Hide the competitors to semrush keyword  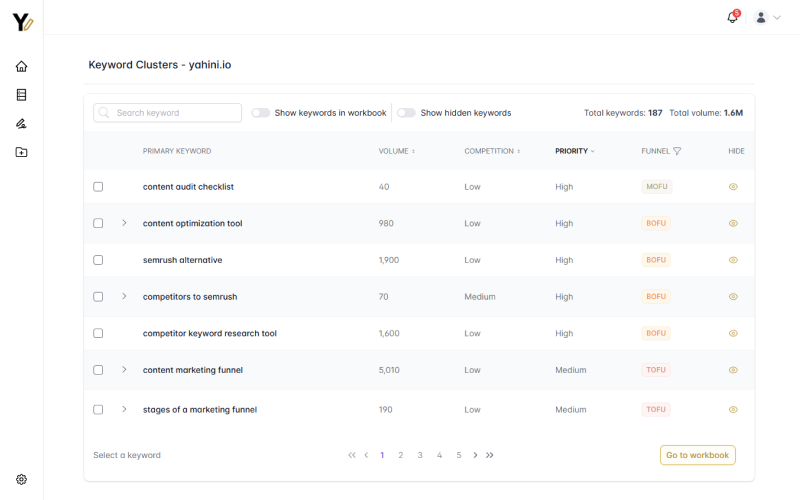733,297
